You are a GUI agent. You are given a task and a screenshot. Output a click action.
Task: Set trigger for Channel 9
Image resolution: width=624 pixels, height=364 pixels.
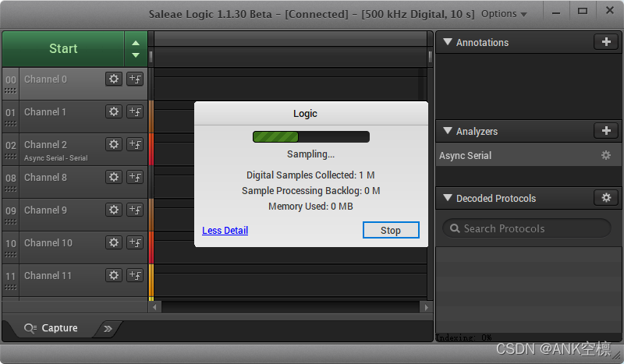[135, 209]
